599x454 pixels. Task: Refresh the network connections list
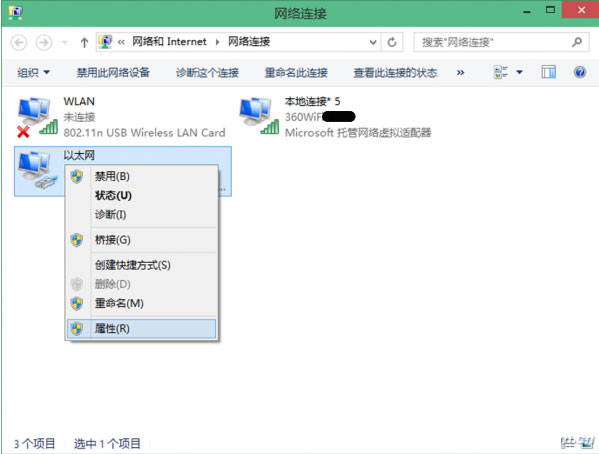click(x=392, y=42)
